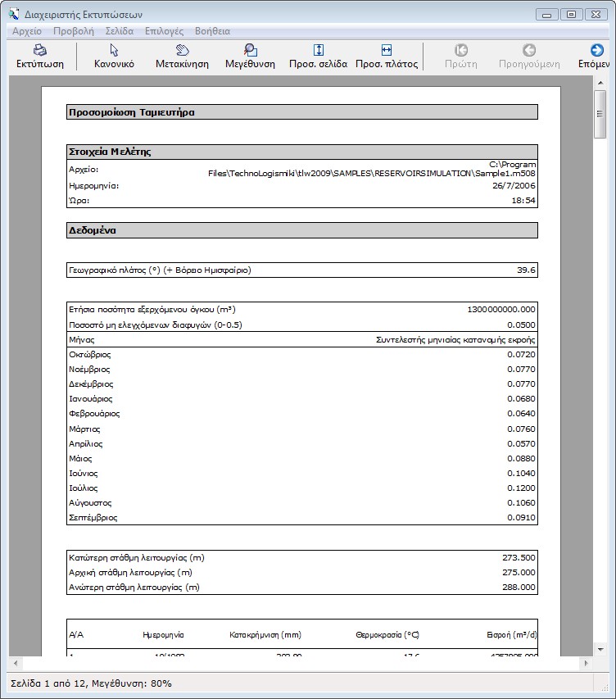Select the Κανονικό pointer tool
The image size is (616, 699).
point(114,51)
